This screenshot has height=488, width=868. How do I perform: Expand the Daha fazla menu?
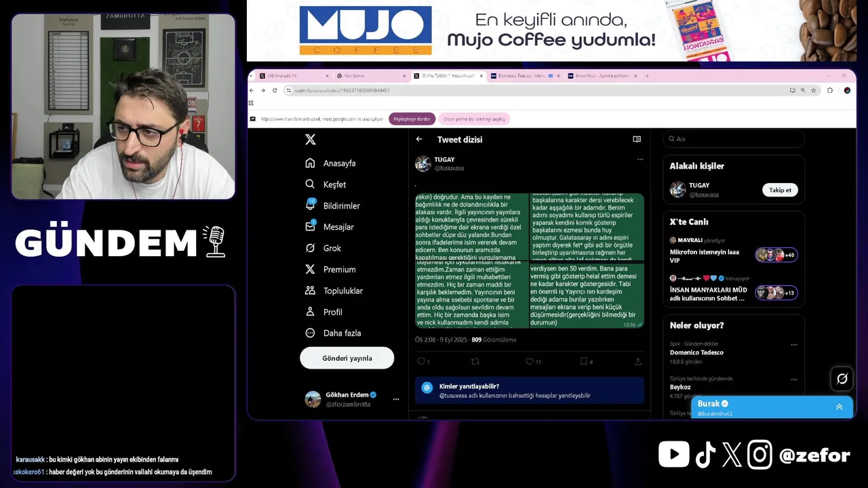click(334, 333)
